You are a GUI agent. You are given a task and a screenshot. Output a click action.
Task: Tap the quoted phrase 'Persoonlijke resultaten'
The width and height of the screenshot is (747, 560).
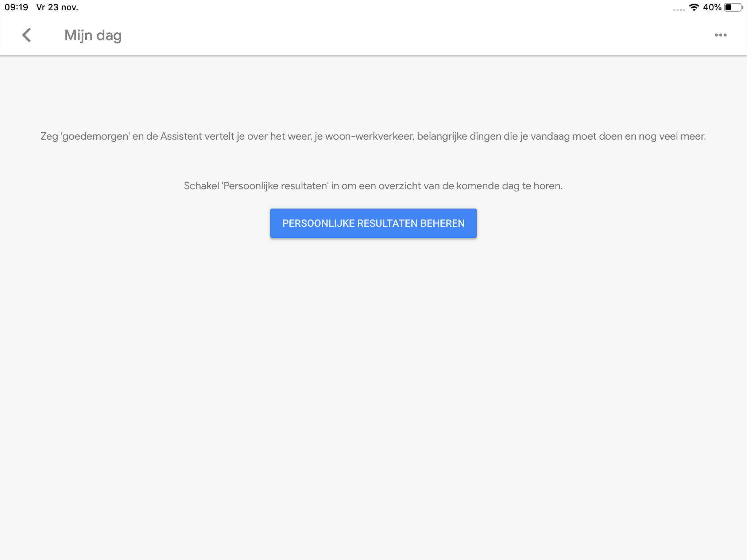[x=276, y=186]
